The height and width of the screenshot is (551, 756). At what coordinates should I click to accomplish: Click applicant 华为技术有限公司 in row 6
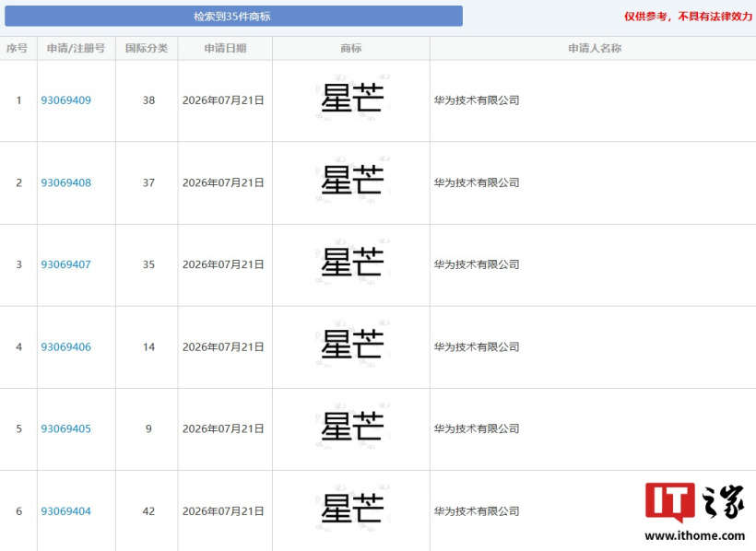pos(477,511)
